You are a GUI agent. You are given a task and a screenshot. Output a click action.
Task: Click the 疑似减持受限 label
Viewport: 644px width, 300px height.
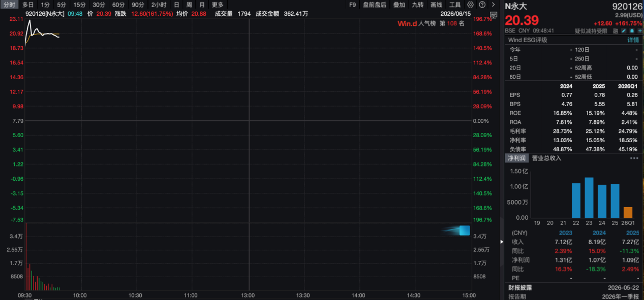(591, 31)
